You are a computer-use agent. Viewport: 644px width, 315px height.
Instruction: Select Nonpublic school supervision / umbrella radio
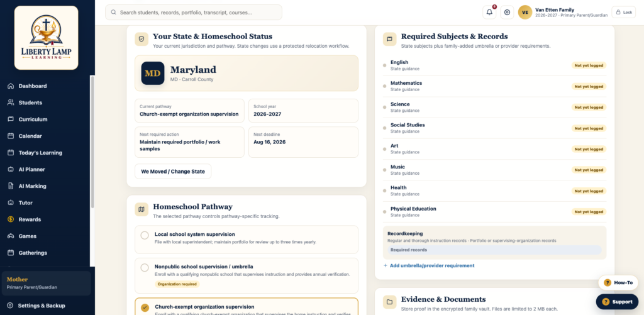(x=145, y=268)
